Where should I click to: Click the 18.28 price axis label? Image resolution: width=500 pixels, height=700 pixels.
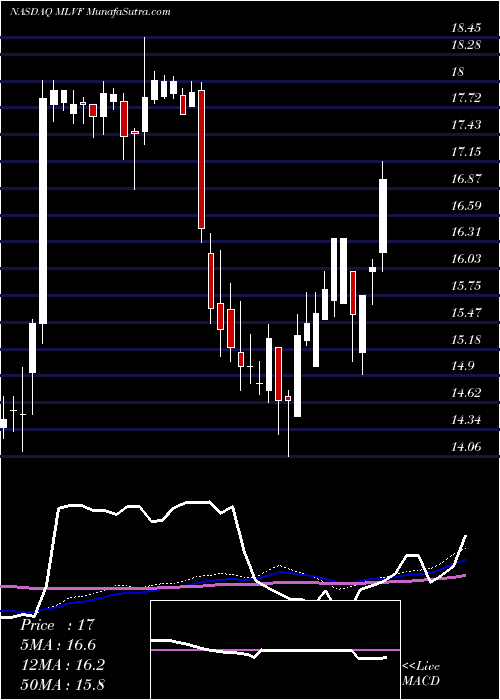[x=466, y=45]
